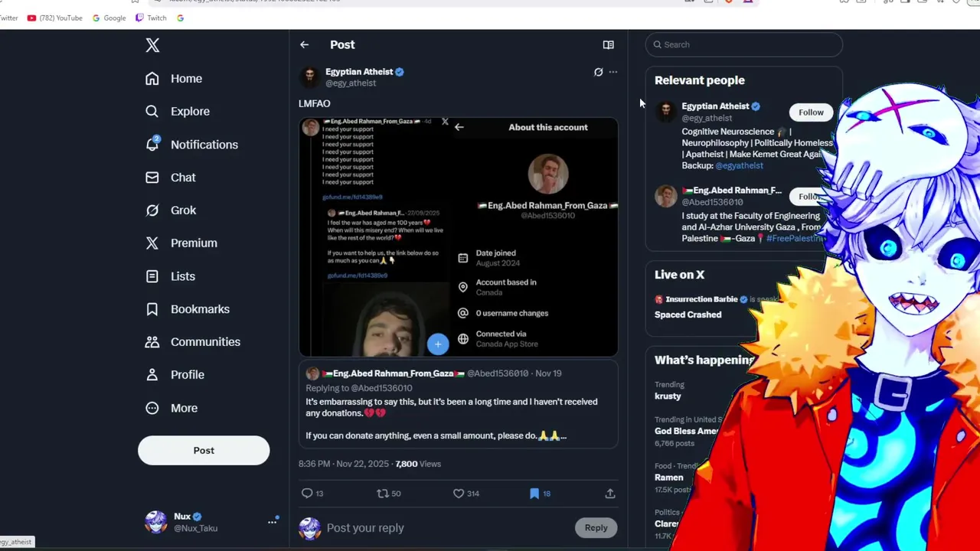Viewport: 980px width, 551px height.
Task: Open the post's three-dot more menu
Action: [612, 72]
